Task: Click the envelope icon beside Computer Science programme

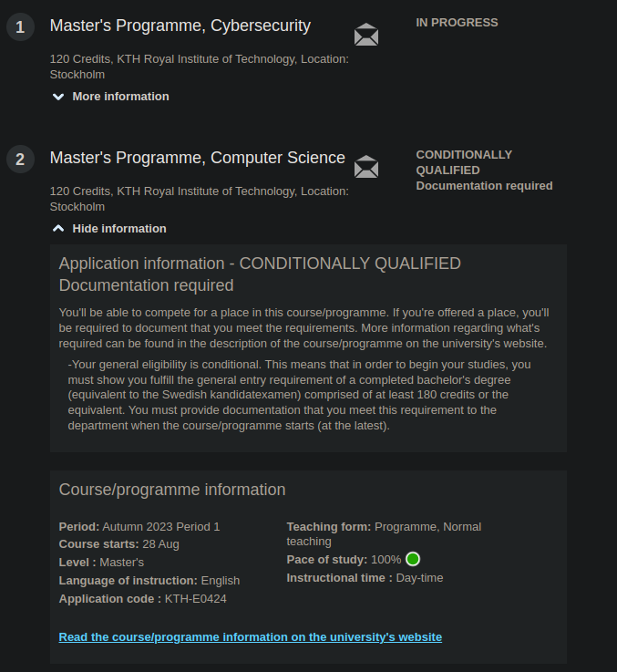Action: (366, 167)
